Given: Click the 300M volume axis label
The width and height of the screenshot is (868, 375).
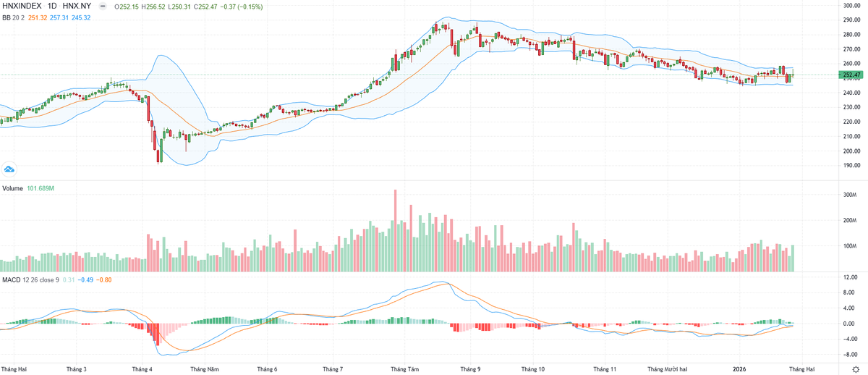Looking at the screenshot, I should [x=847, y=195].
